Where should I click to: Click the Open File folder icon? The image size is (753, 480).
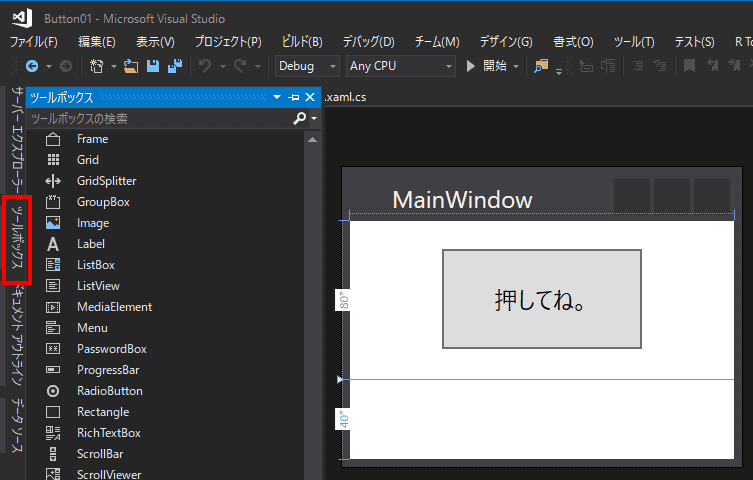coord(131,66)
